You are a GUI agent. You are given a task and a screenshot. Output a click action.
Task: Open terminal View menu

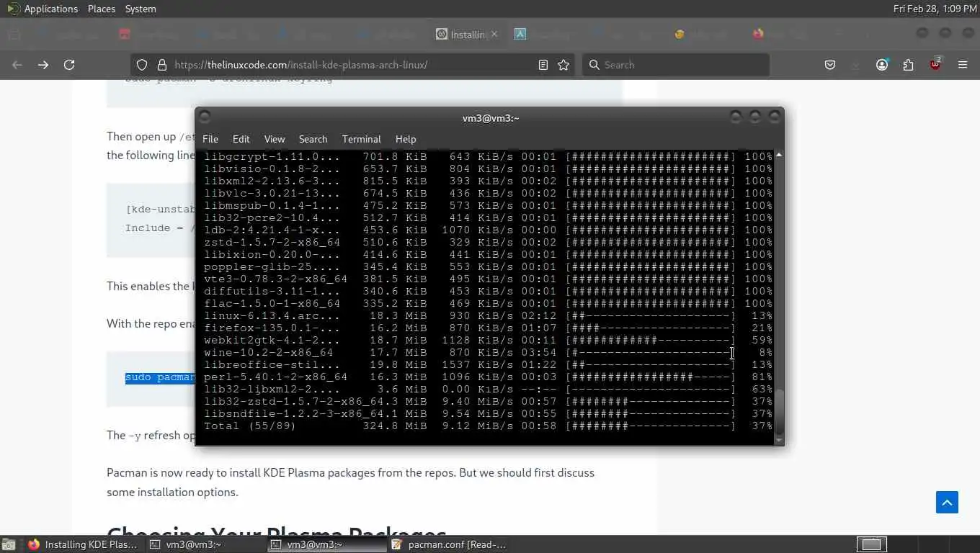pos(275,139)
